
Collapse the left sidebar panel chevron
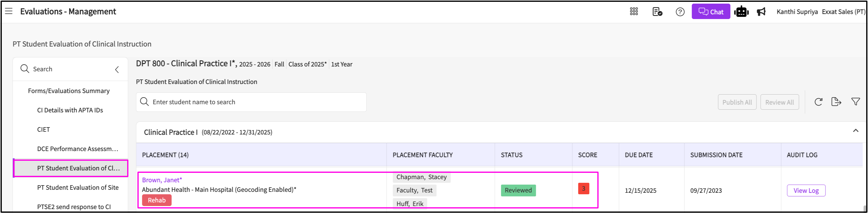coord(117,69)
